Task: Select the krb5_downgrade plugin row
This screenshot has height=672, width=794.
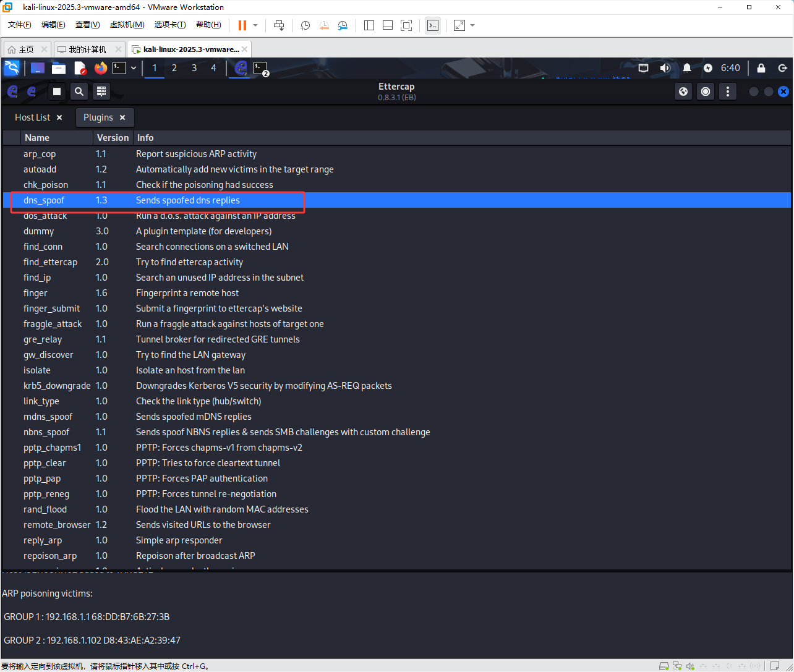Action: 397,386
